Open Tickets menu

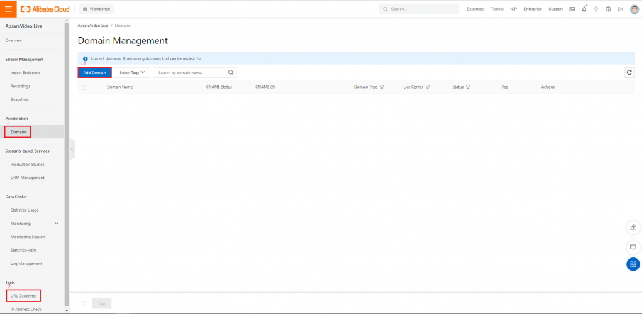(497, 9)
